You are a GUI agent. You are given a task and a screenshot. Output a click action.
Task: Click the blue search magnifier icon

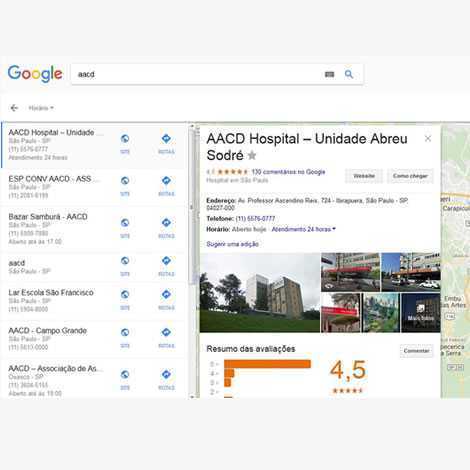349,74
